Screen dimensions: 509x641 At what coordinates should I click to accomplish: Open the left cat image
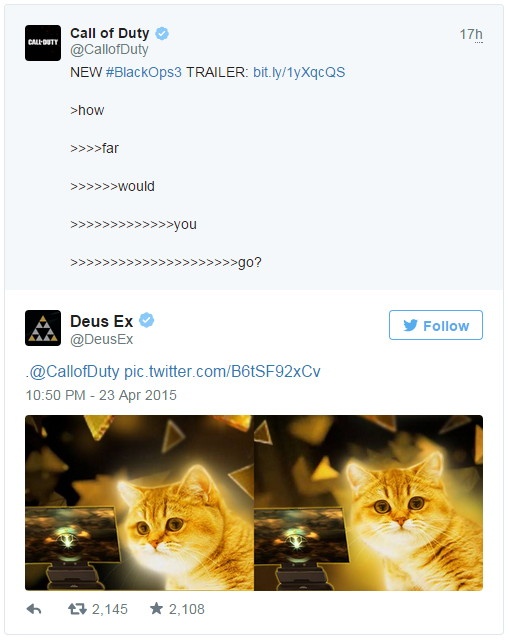(139, 503)
